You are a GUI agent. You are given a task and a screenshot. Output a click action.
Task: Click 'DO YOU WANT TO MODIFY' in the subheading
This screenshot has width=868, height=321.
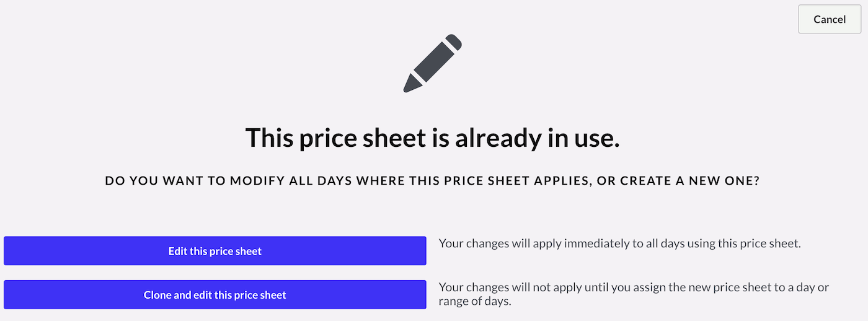point(193,182)
